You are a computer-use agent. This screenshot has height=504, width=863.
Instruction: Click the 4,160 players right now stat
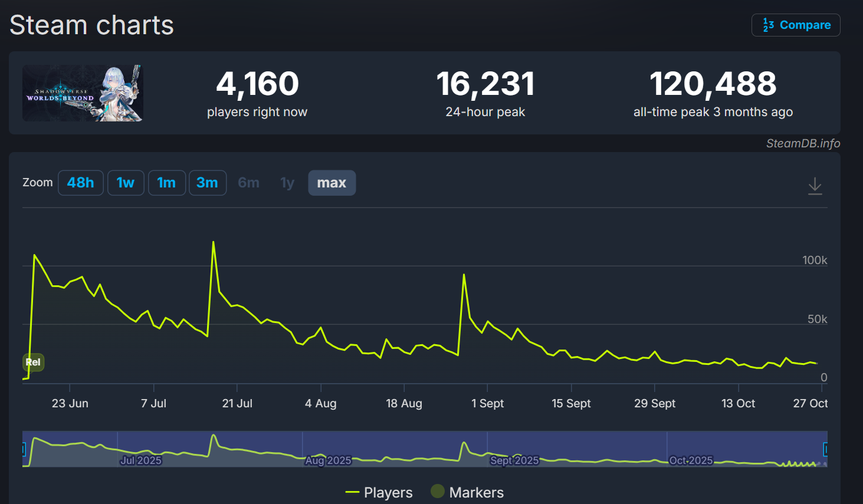coord(257,93)
